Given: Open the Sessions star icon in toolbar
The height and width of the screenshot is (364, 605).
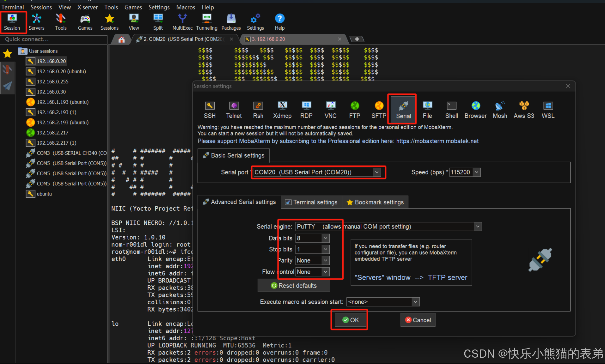Looking at the screenshot, I should tap(110, 22).
